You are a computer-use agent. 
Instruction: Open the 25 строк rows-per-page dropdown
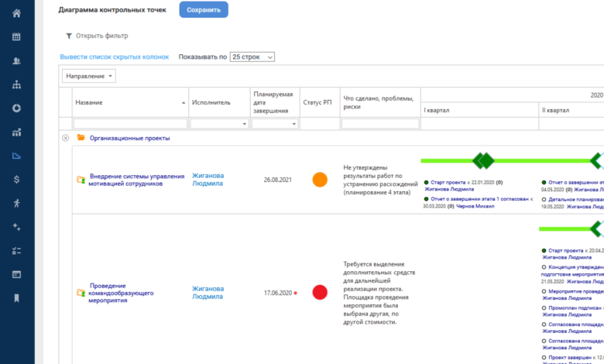[x=252, y=57]
